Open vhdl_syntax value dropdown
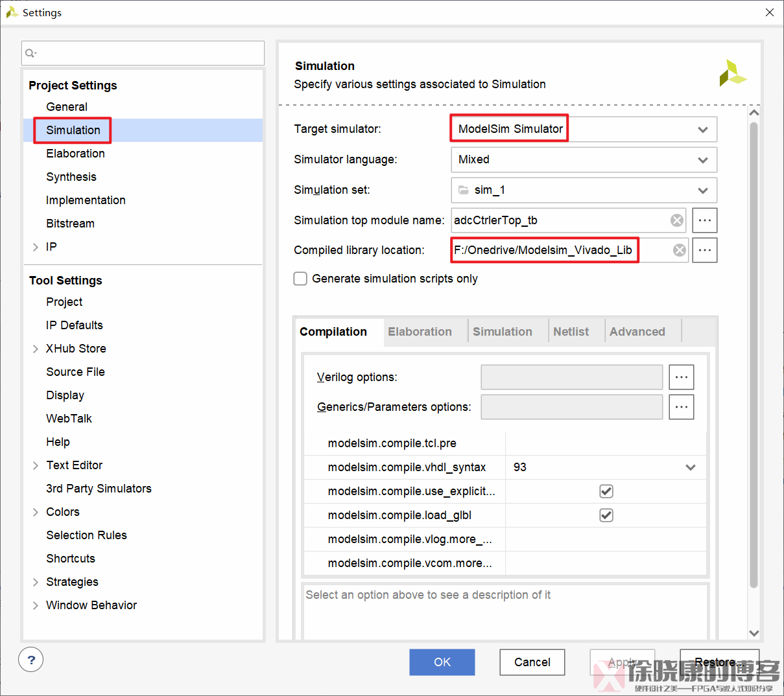Image resolution: width=784 pixels, height=696 pixels. click(x=691, y=467)
